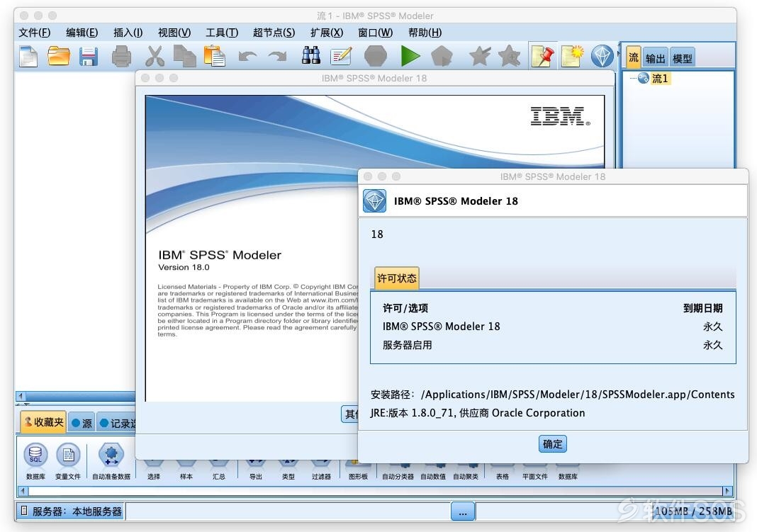757x532 pixels.
Task: Copy with the duplicate pages icon
Action: coord(185,57)
